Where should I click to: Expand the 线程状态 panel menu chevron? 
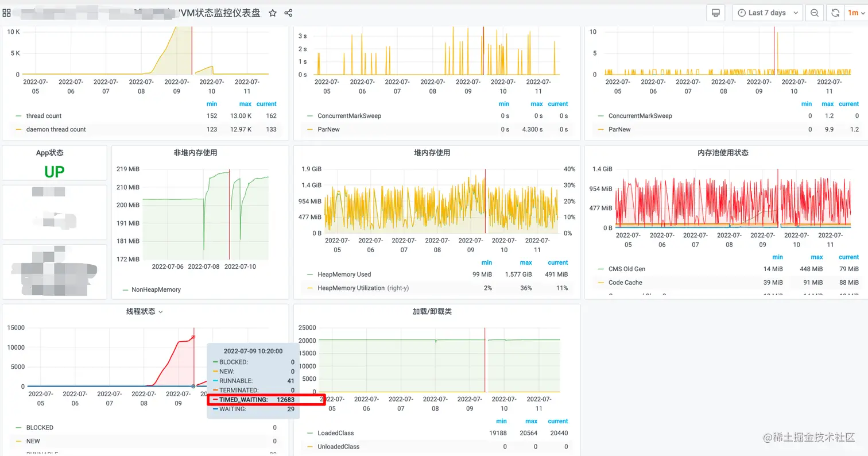(161, 312)
